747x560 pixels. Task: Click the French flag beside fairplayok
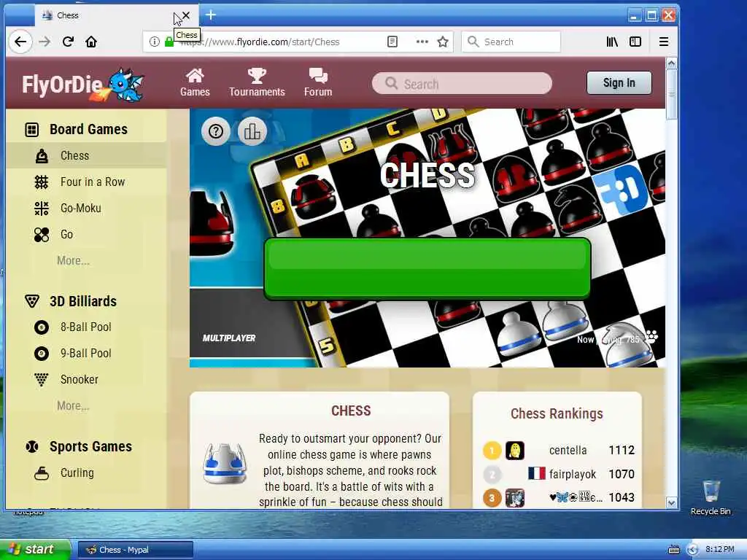536,473
